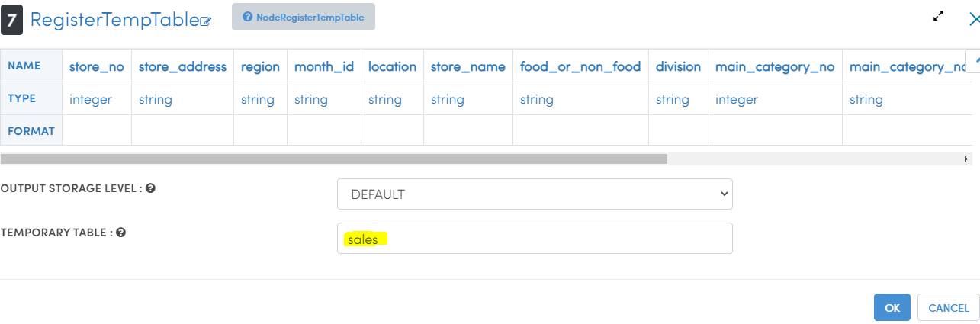Select the food_or_non_food column header
980x324 pixels.
pos(580,66)
